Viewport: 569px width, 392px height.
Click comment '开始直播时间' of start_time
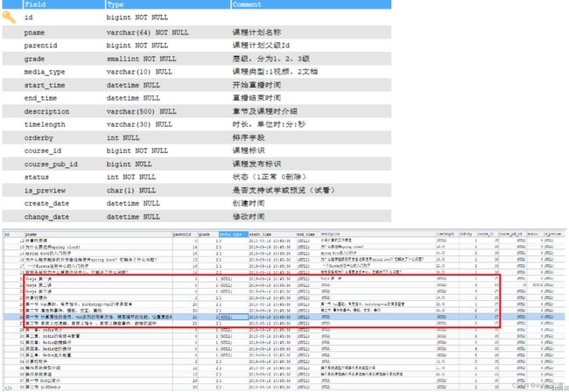click(x=256, y=85)
